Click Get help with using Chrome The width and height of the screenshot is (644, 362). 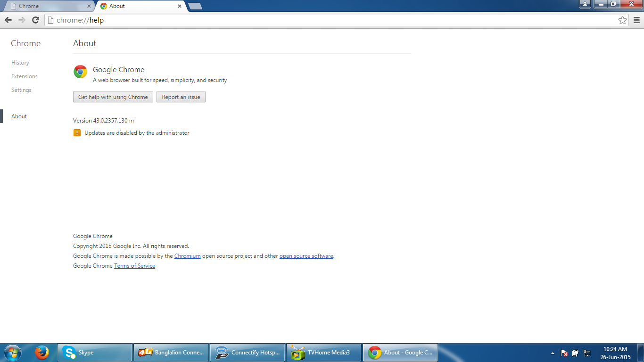click(113, 97)
